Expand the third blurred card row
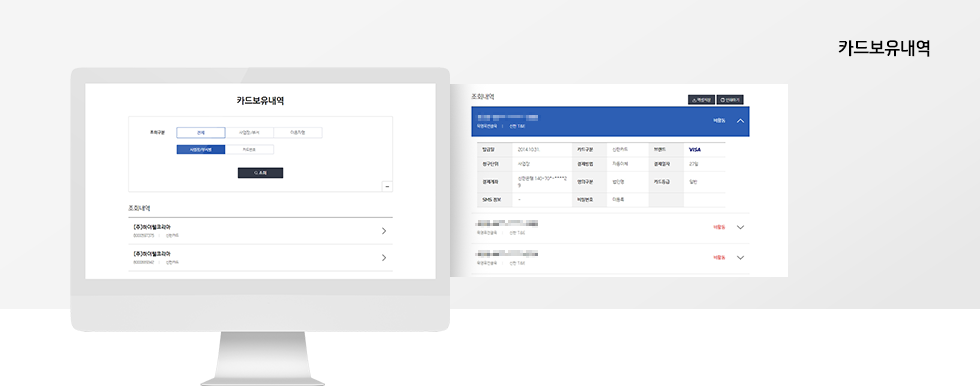Screen dimensions: 980x386 coord(741,257)
